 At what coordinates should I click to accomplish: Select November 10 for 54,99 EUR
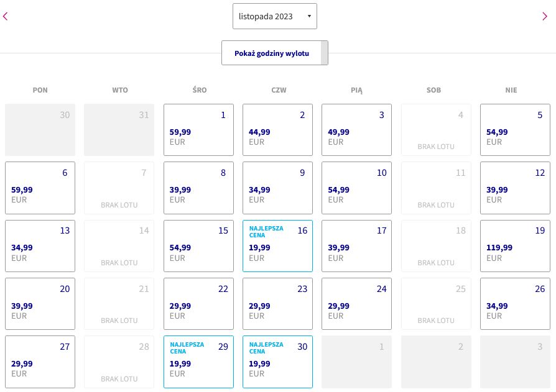(x=357, y=188)
